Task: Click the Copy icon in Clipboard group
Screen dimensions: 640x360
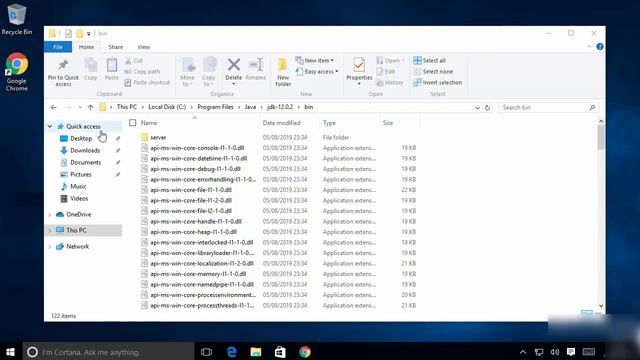Action: point(91,64)
